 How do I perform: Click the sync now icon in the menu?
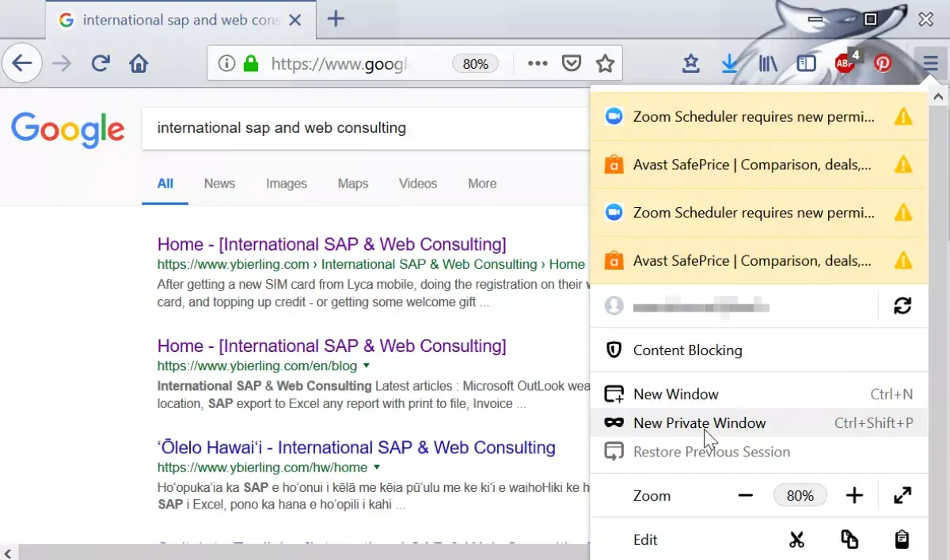pyautogui.click(x=902, y=305)
